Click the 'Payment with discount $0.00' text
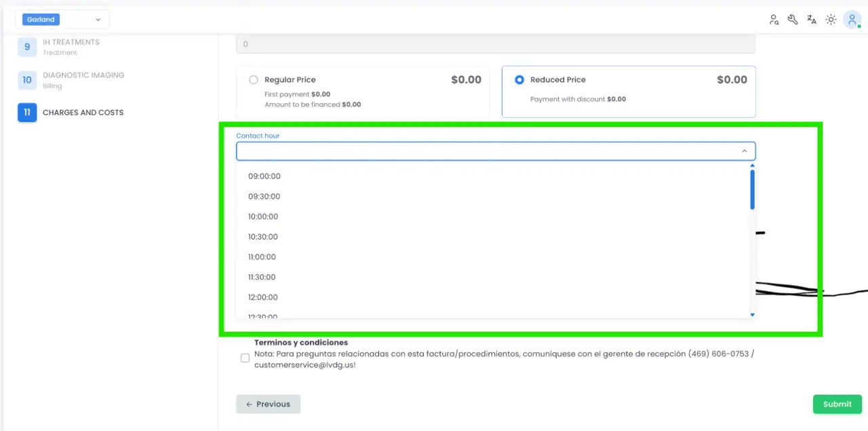The image size is (868, 431). point(578,99)
